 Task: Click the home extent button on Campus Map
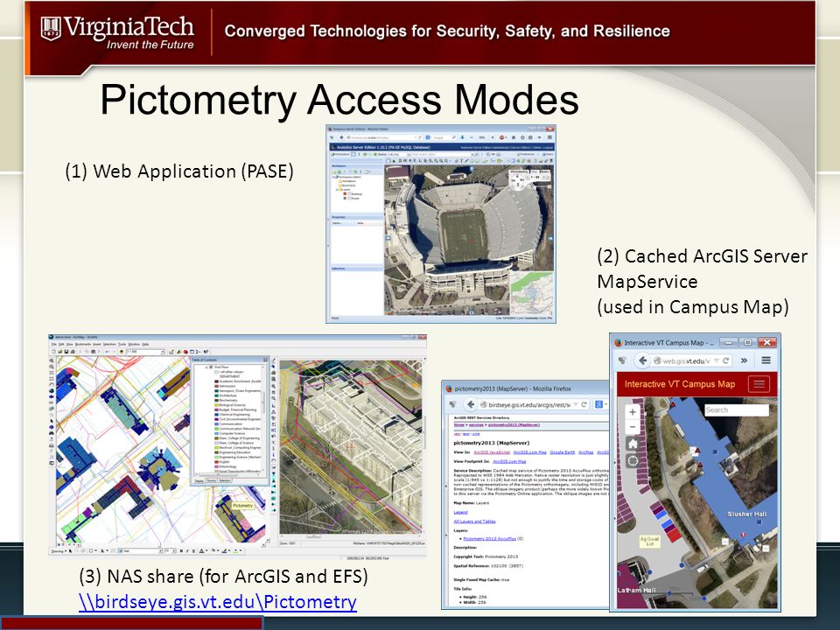pos(633,444)
